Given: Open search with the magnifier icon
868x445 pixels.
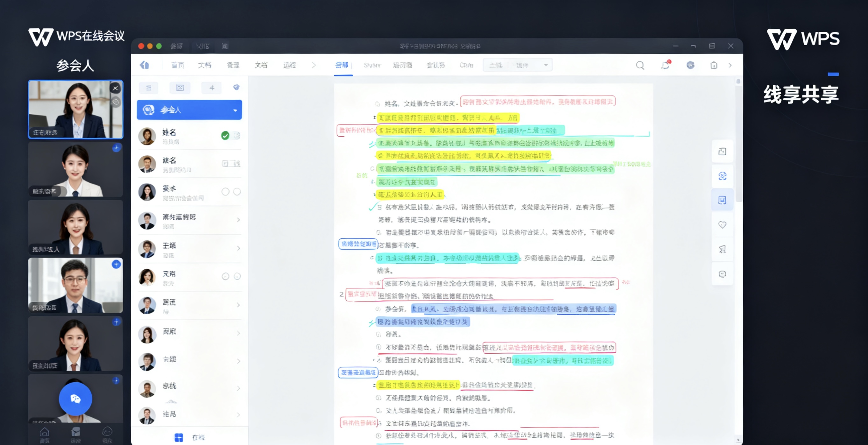Looking at the screenshot, I should [640, 65].
